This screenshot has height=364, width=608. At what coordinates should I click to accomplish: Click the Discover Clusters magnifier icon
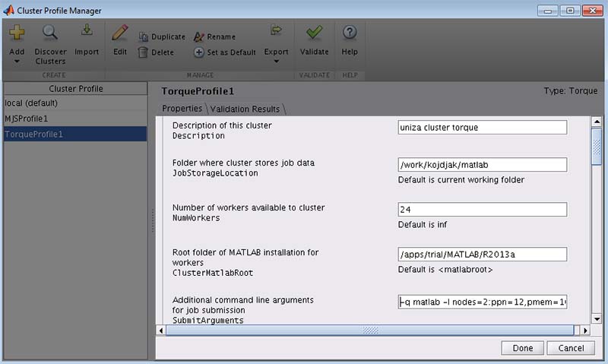(50, 33)
